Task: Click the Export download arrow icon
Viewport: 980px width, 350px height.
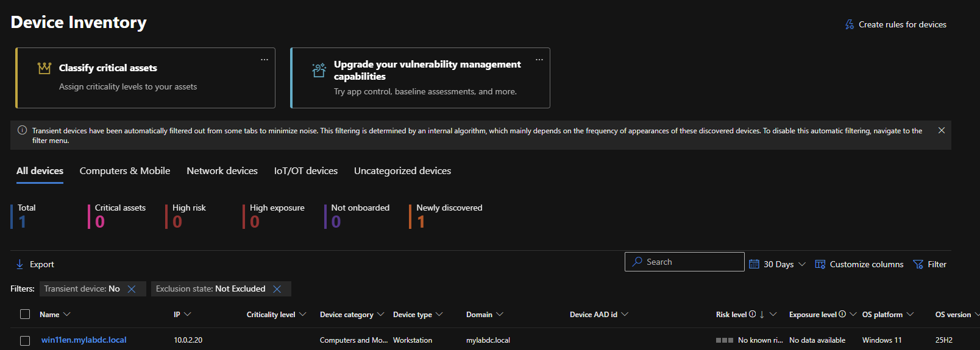Action: click(x=20, y=264)
